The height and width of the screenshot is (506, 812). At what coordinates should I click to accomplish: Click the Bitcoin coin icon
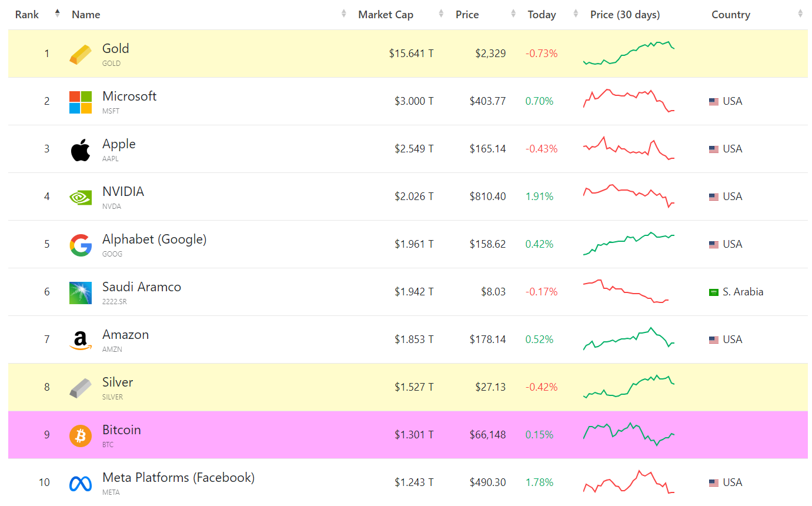[x=81, y=435]
